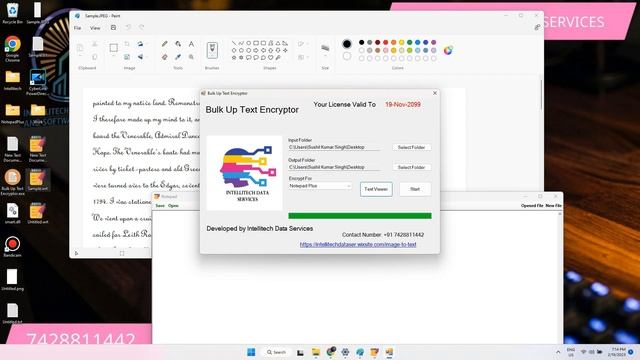Open Recycle Bin desktop icon

[x=12, y=13]
